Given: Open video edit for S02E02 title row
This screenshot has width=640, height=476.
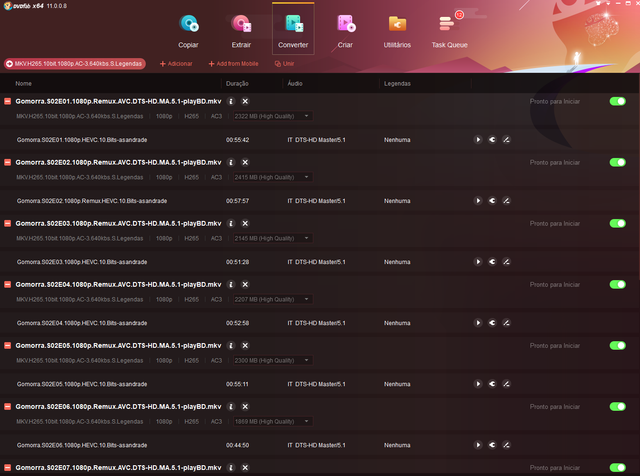Looking at the screenshot, I should click(x=506, y=201).
